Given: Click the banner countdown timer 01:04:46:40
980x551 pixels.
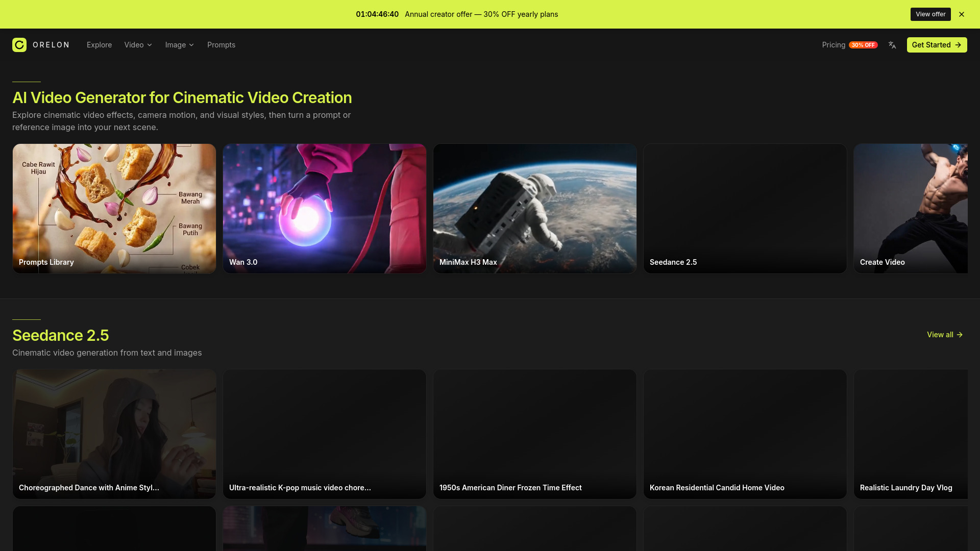Looking at the screenshot, I should tap(377, 14).
